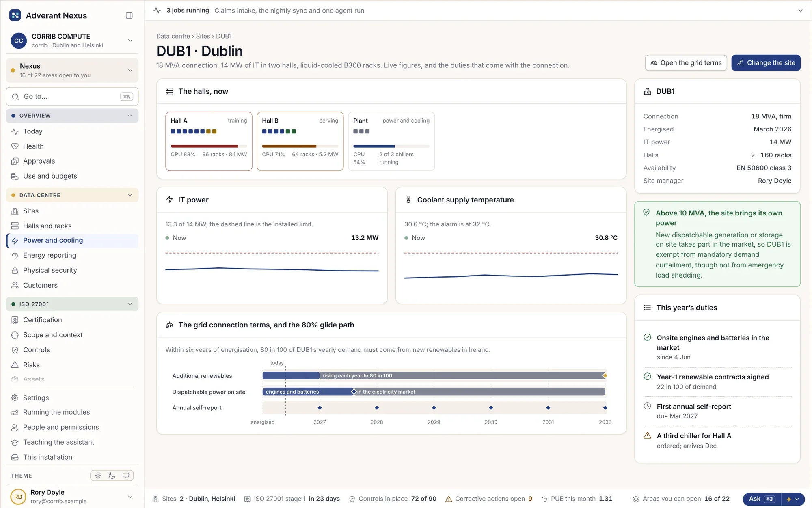Click the Settings gear icon
This screenshot has height=508, width=812.
tap(15, 398)
